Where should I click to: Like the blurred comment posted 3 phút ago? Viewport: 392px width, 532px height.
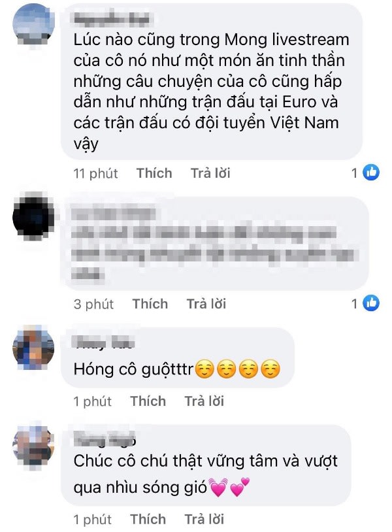coord(150,304)
